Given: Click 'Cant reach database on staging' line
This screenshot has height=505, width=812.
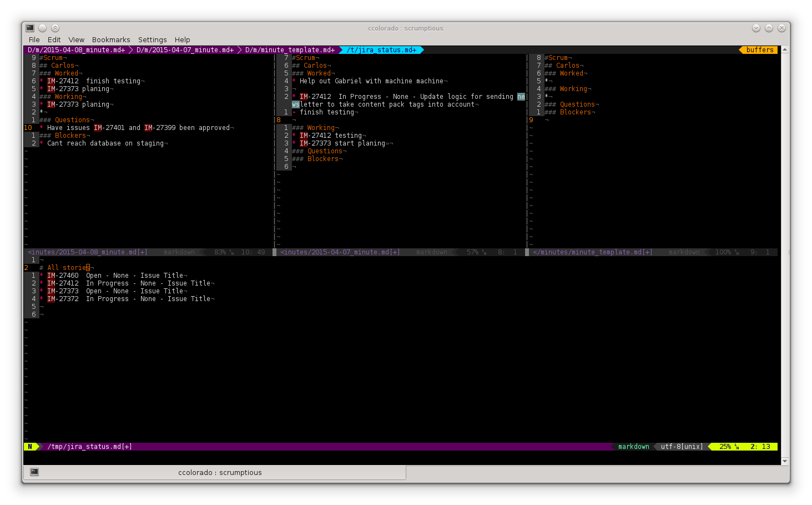Looking at the screenshot, I should 103,143.
